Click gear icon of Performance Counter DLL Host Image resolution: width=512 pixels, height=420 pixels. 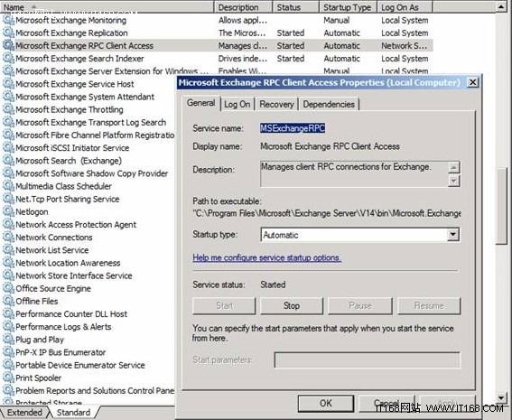point(8,313)
